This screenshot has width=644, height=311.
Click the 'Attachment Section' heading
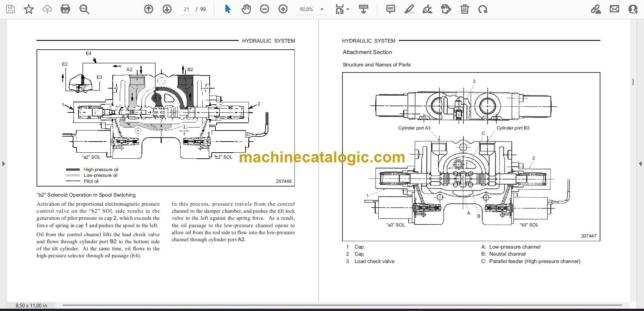pyautogui.click(x=367, y=52)
